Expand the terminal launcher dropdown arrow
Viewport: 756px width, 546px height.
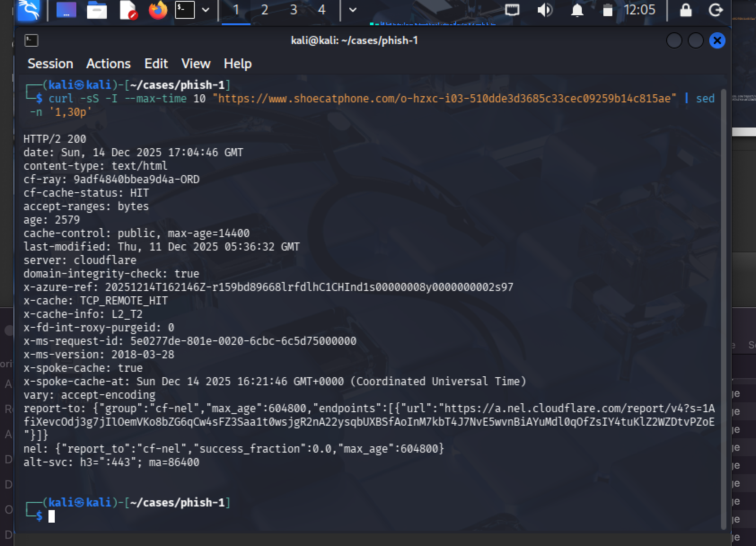(x=206, y=10)
